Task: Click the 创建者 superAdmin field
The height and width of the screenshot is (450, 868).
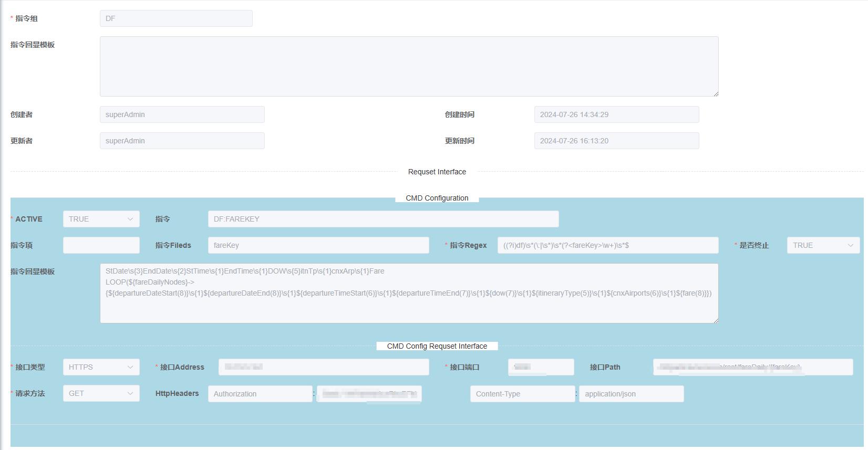Action: (182, 114)
